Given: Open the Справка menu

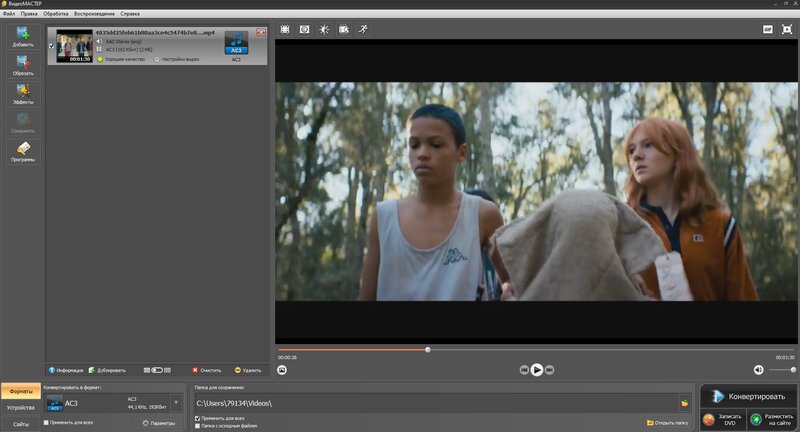Looking at the screenshot, I should click(130, 14).
